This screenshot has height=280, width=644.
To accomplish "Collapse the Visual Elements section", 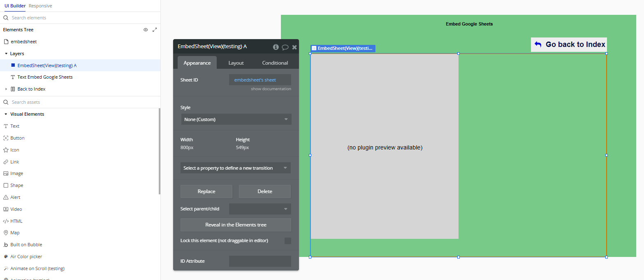I will pos(6,114).
